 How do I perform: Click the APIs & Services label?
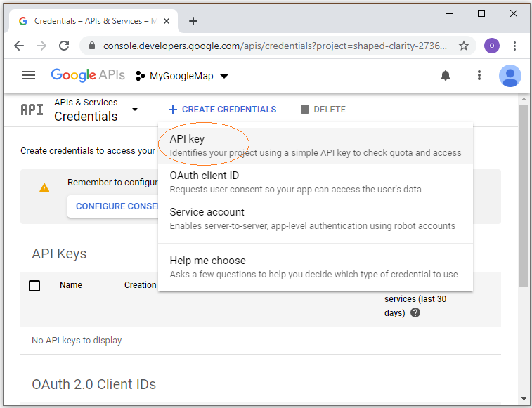pos(86,102)
